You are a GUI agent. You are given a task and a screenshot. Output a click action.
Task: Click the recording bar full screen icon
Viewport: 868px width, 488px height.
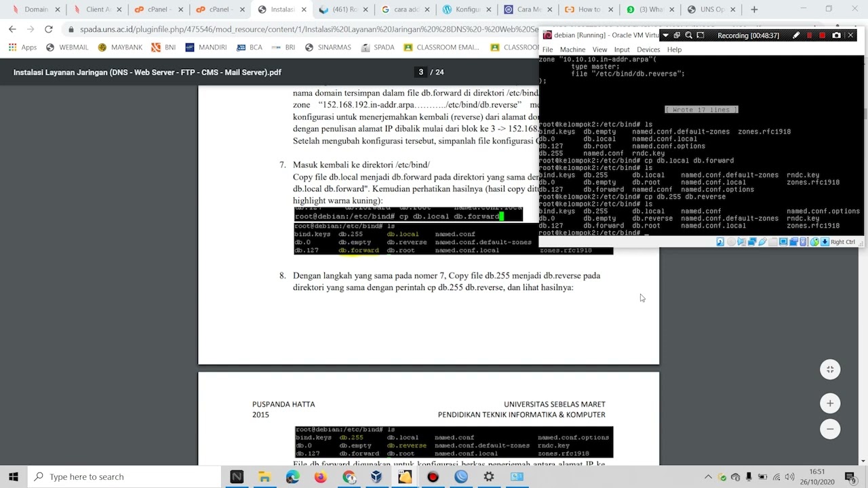tap(701, 35)
